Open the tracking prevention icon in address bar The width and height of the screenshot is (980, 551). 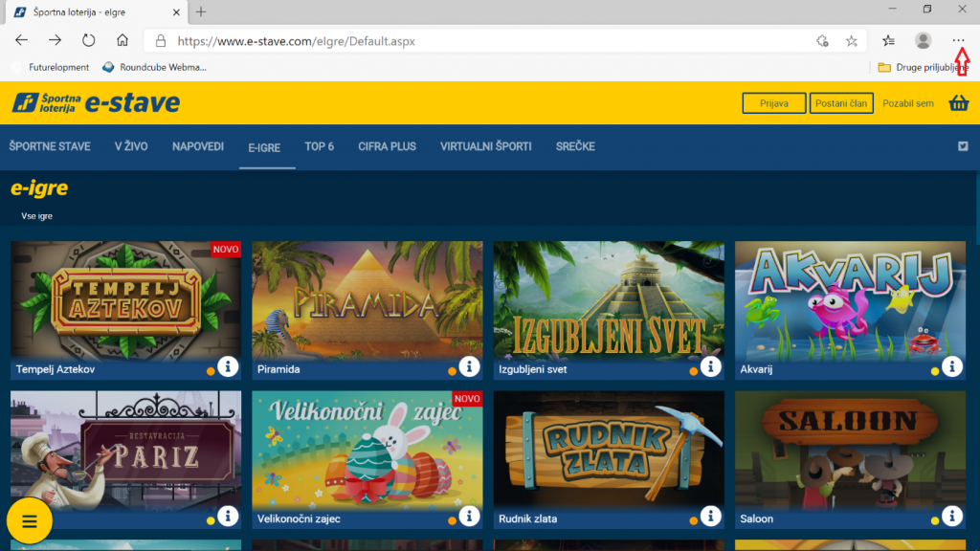(822, 41)
